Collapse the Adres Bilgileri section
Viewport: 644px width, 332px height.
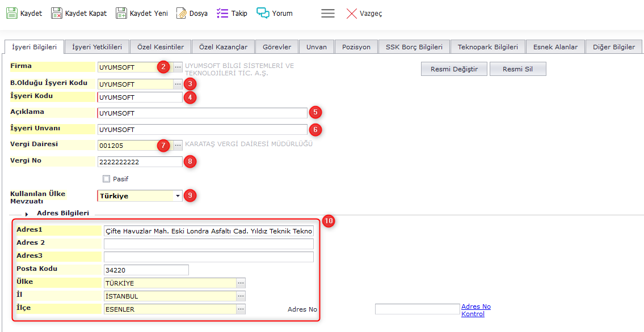click(x=27, y=214)
